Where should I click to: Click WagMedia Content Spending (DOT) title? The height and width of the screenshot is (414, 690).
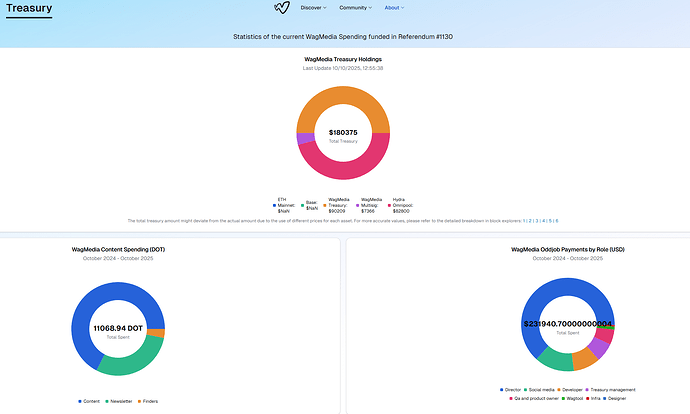(x=118, y=249)
